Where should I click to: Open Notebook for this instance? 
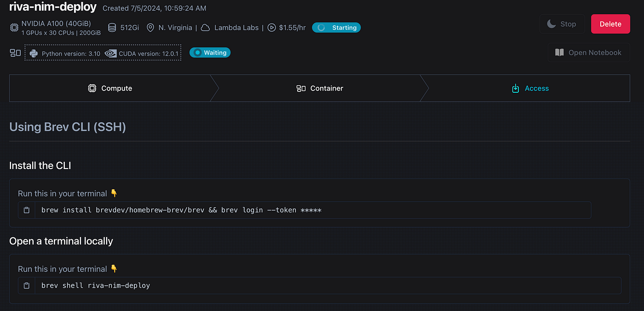click(x=589, y=52)
